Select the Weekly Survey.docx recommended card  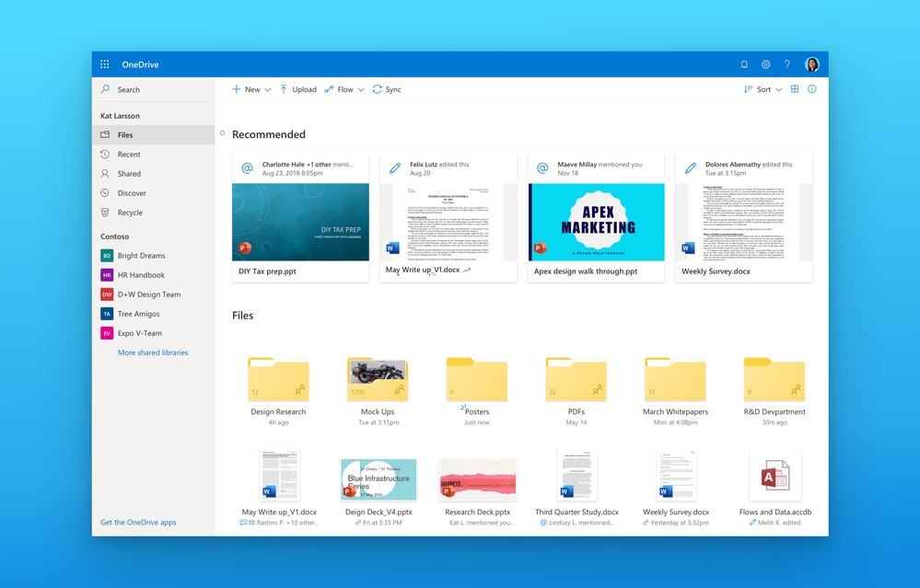(742, 216)
